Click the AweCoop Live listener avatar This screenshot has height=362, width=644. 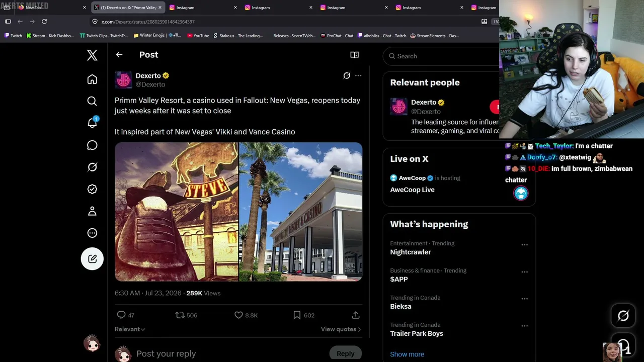click(x=521, y=193)
